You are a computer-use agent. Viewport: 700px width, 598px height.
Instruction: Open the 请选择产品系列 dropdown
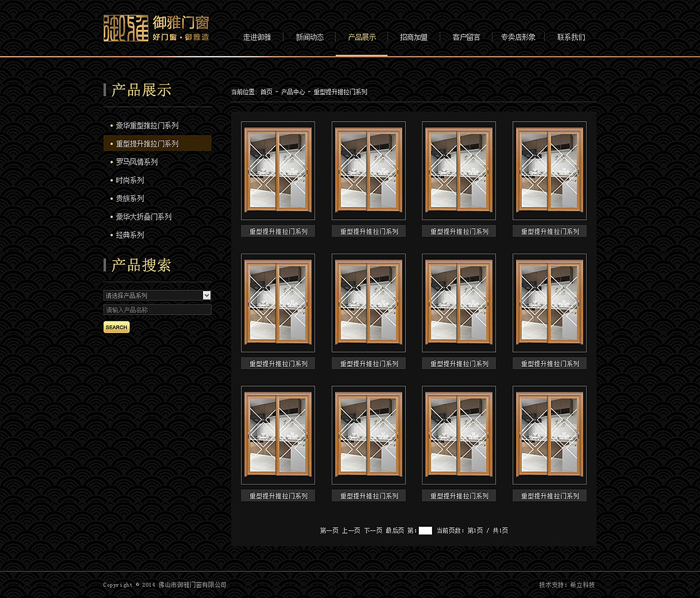157,295
